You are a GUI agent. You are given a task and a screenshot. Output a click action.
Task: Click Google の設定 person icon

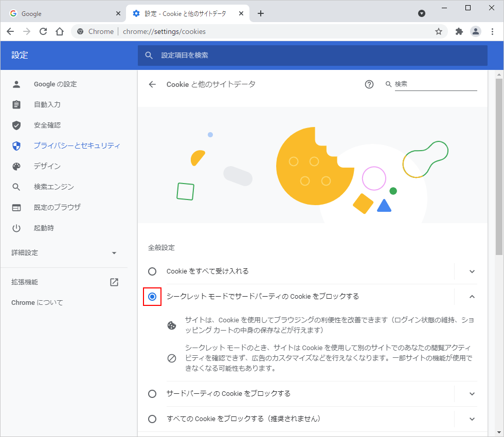16,84
